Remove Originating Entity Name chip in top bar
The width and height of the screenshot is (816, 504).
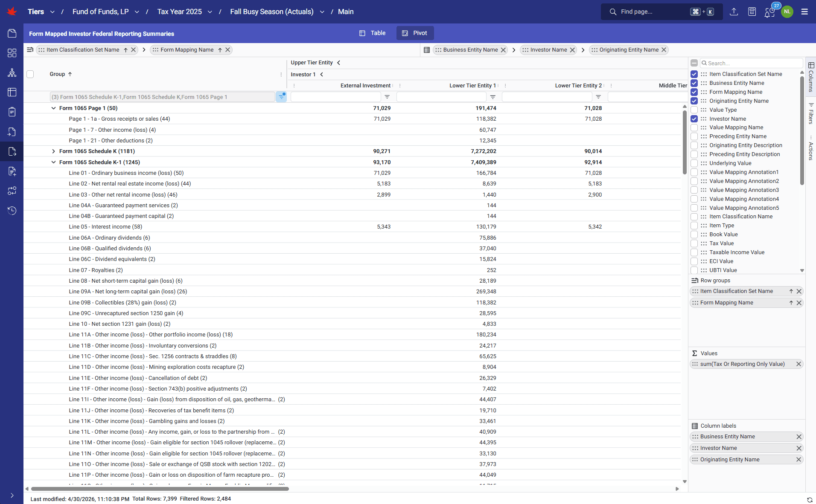664,50
